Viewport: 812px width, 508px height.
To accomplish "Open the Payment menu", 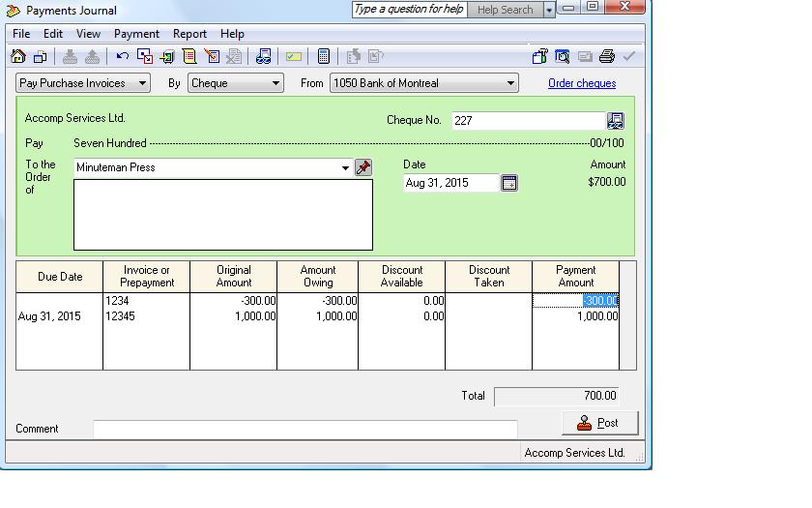I will (136, 34).
